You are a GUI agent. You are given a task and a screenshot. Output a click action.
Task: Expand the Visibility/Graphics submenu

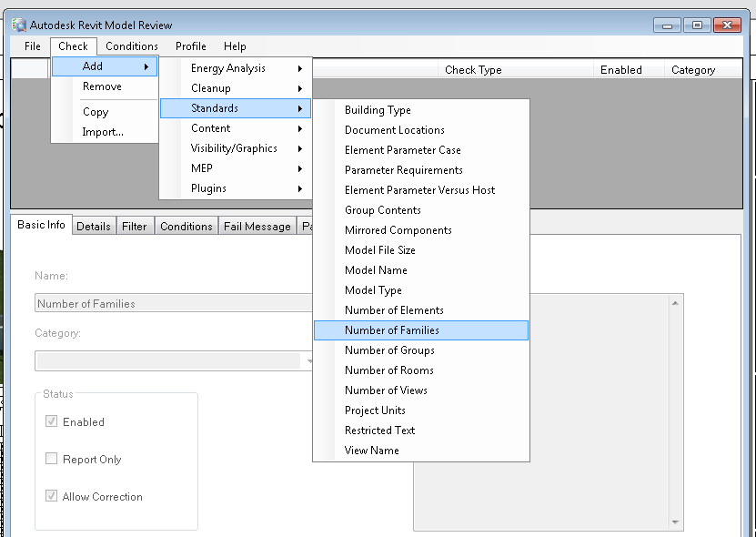coord(236,148)
